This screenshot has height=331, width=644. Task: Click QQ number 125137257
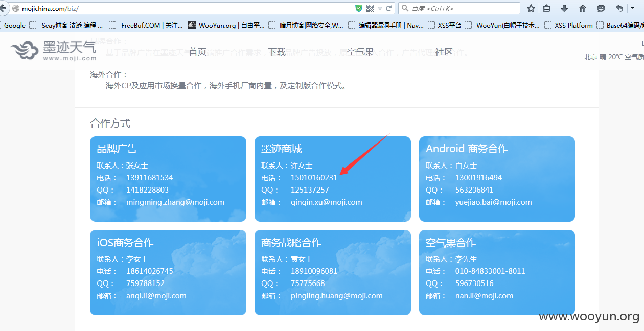(310, 190)
